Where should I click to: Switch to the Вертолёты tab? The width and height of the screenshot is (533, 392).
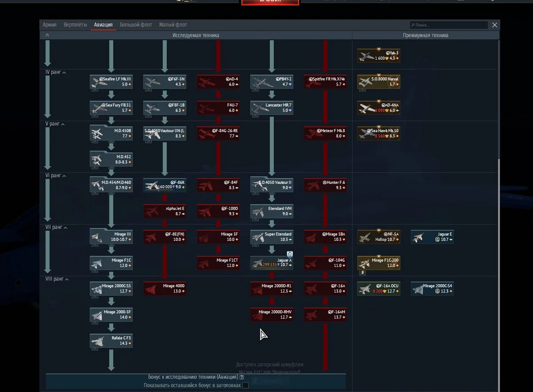[x=75, y=25]
